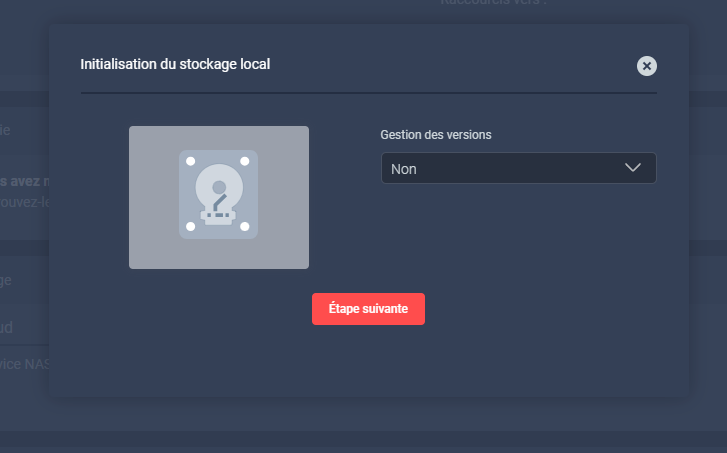Click the top-left screw dot on drive icon
Screen dimensions: 727x453
click(191, 161)
